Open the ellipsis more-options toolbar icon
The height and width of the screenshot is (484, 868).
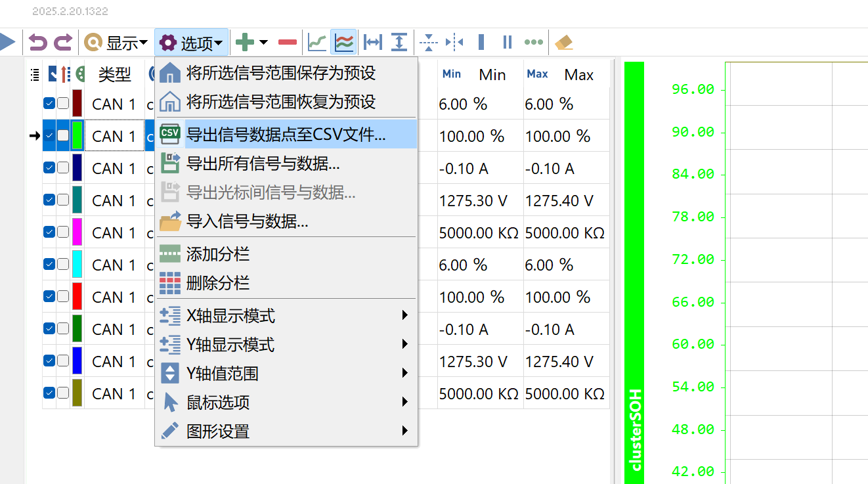click(x=533, y=41)
